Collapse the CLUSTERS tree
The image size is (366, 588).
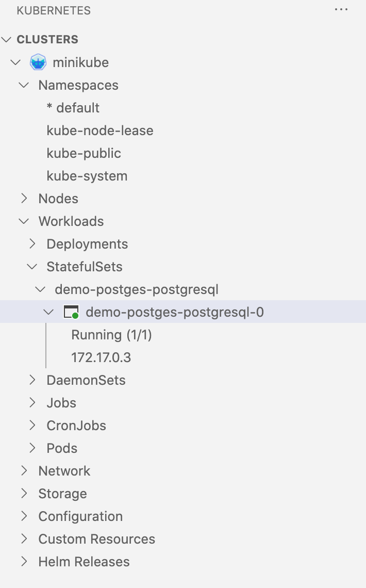coord(6,39)
